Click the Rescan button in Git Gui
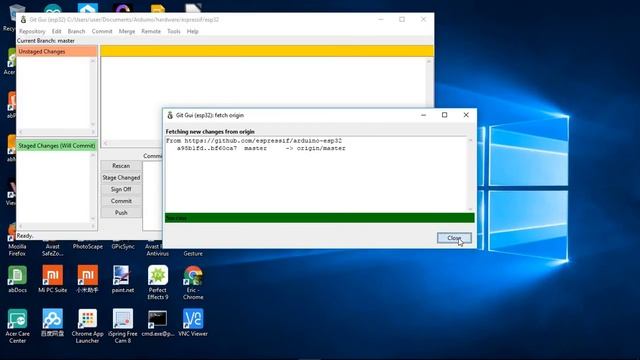The width and height of the screenshot is (640, 360). pos(121,166)
